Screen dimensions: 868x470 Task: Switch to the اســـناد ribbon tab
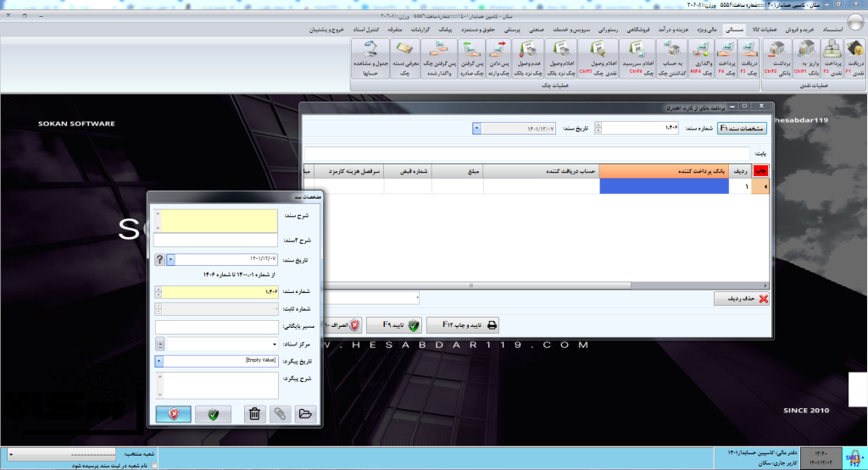[832, 30]
